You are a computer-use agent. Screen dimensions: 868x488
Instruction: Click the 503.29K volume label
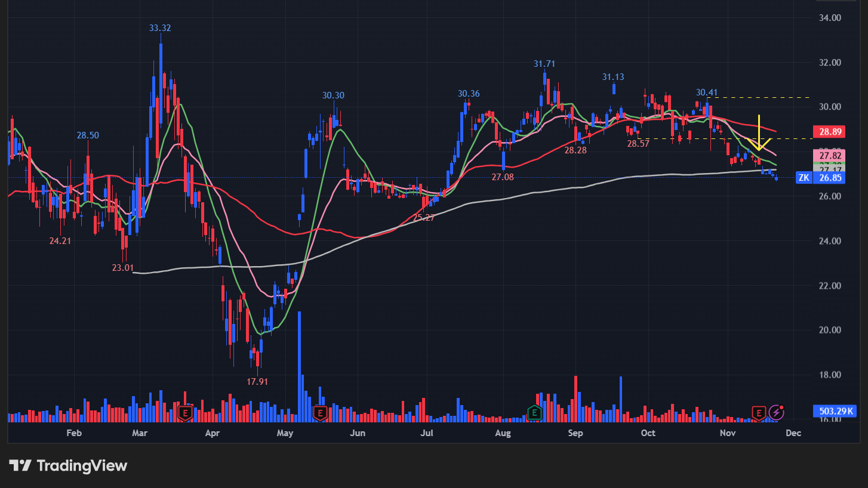point(834,411)
